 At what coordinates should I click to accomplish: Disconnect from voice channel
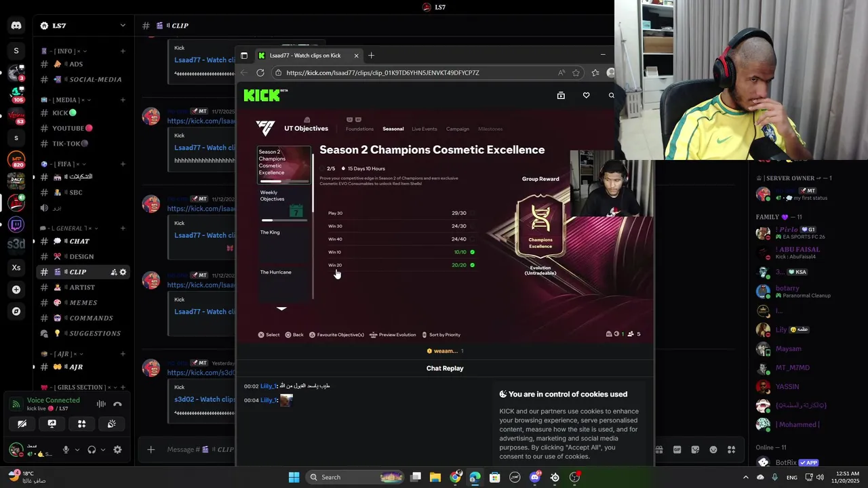pyautogui.click(x=117, y=404)
